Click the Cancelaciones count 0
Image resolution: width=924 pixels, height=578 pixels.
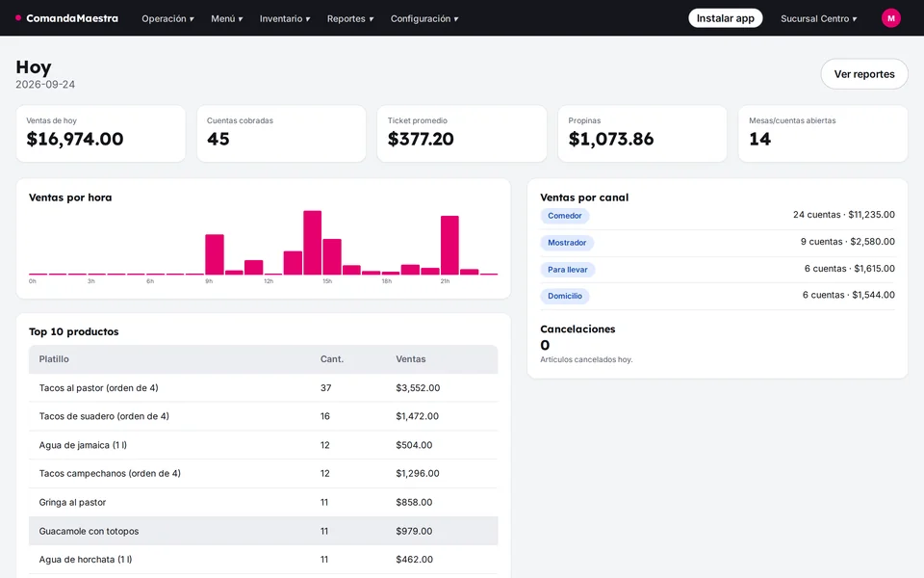tap(545, 346)
